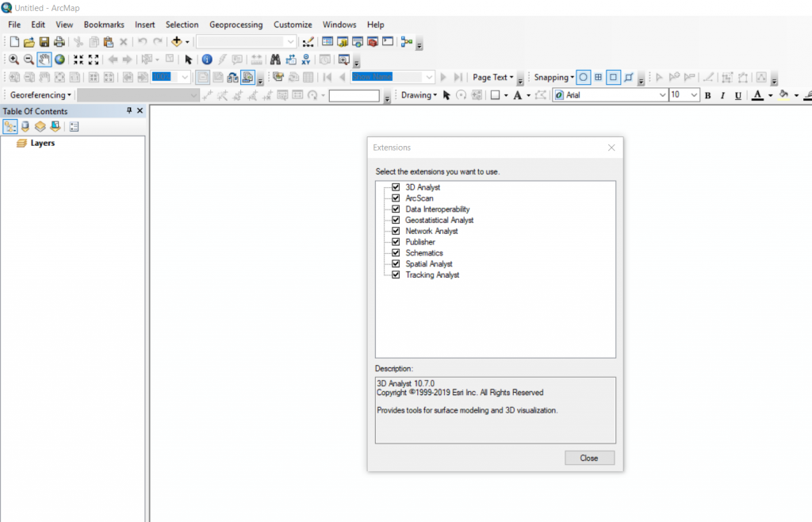Open the Bookmarks menu

pyautogui.click(x=104, y=25)
